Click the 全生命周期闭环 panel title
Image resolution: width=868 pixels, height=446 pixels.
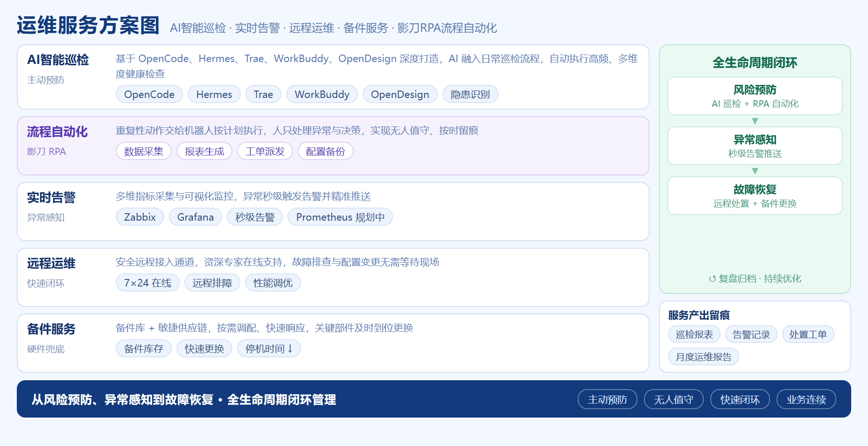tap(755, 63)
